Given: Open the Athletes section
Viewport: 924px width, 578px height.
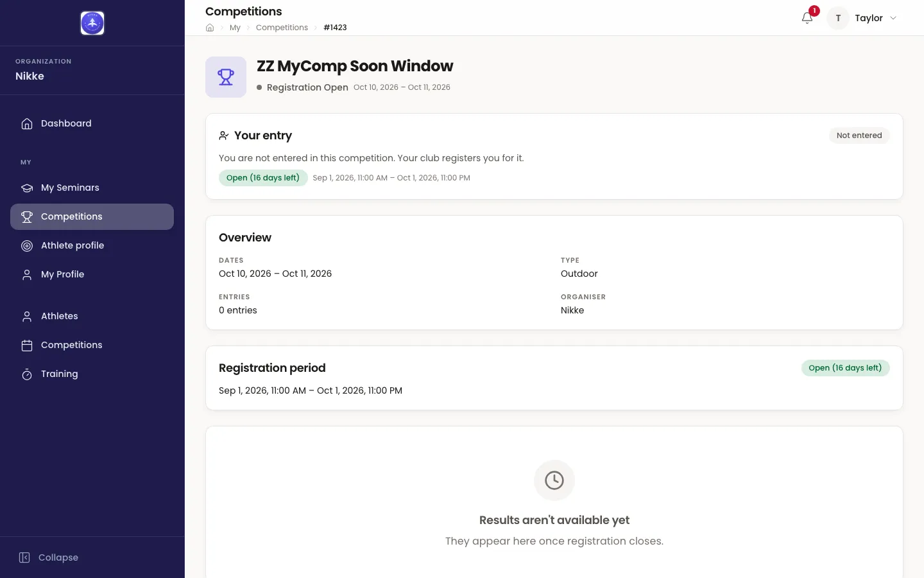Looking at the screenshot, I should tap(92, 316).
